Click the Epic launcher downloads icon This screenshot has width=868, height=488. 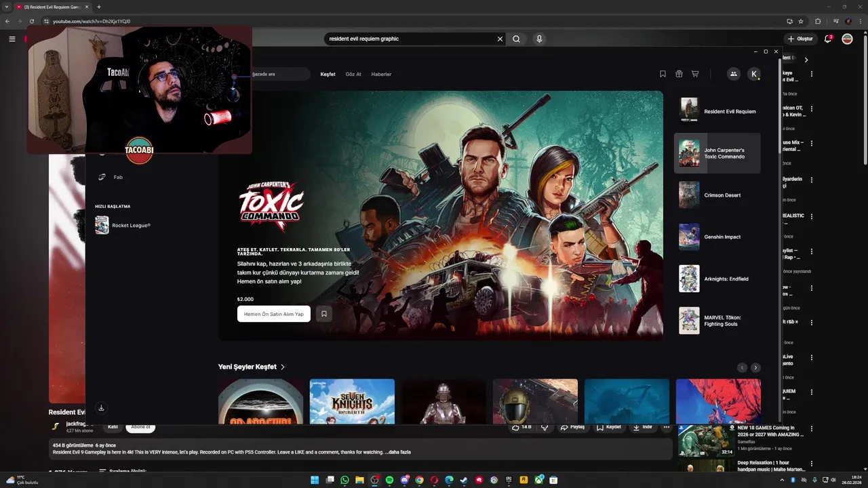pos(101,407)
